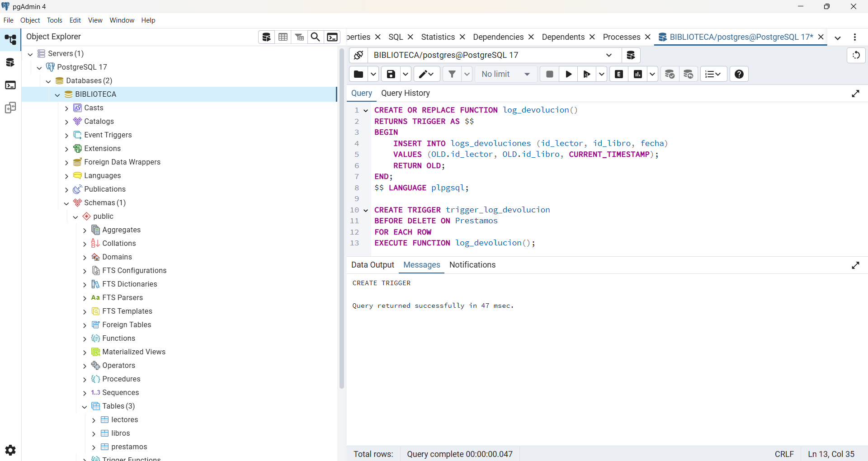The width and height of the screenshot is (868, 461).
Task: Close the Dependents tab
Action: 592,37
